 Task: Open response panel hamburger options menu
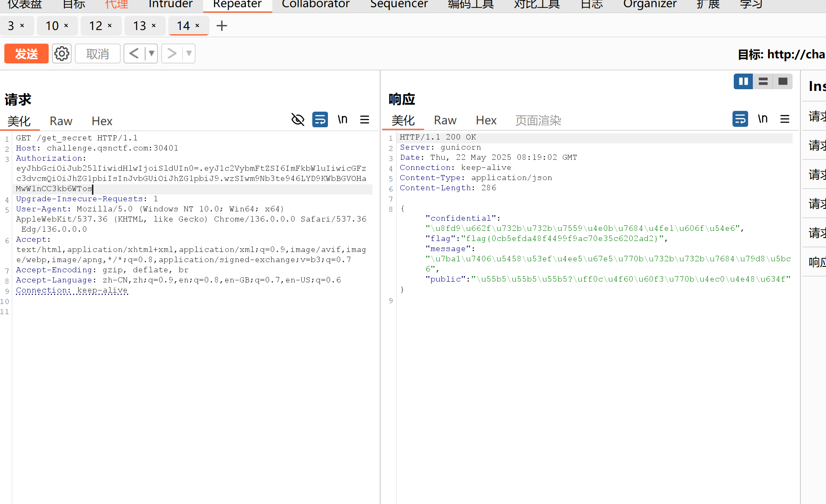pyautogui.click(x=785, y=119)
